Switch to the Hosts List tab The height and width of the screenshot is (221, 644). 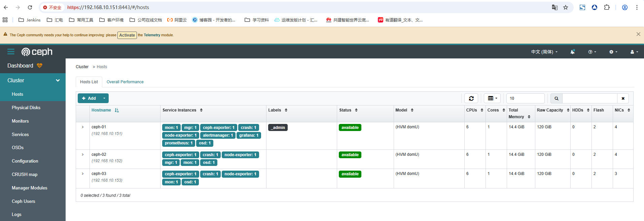pyautogui.click(x=89, y=82)
